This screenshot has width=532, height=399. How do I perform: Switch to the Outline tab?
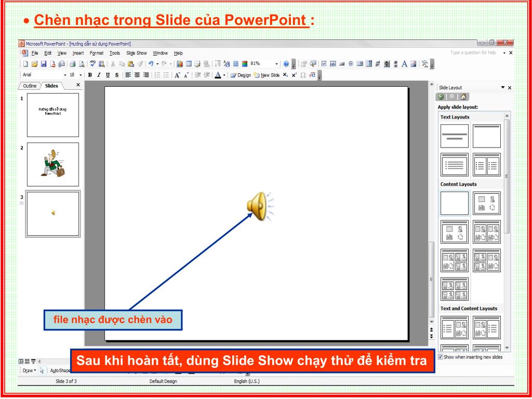pos(30,86)
